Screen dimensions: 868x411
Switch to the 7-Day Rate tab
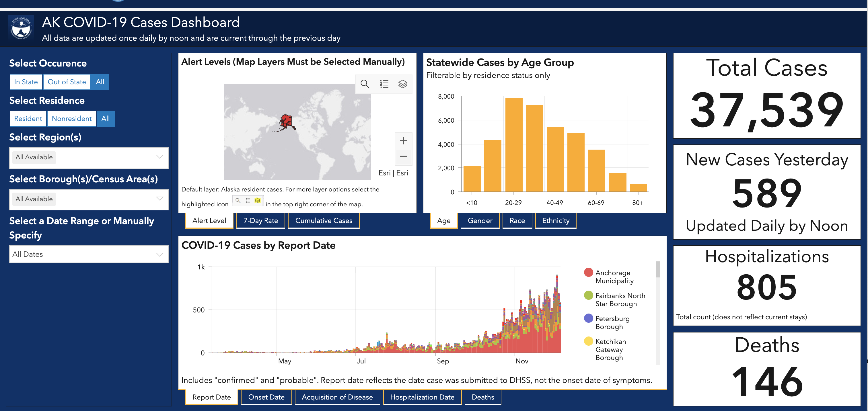tap(260, 220)
